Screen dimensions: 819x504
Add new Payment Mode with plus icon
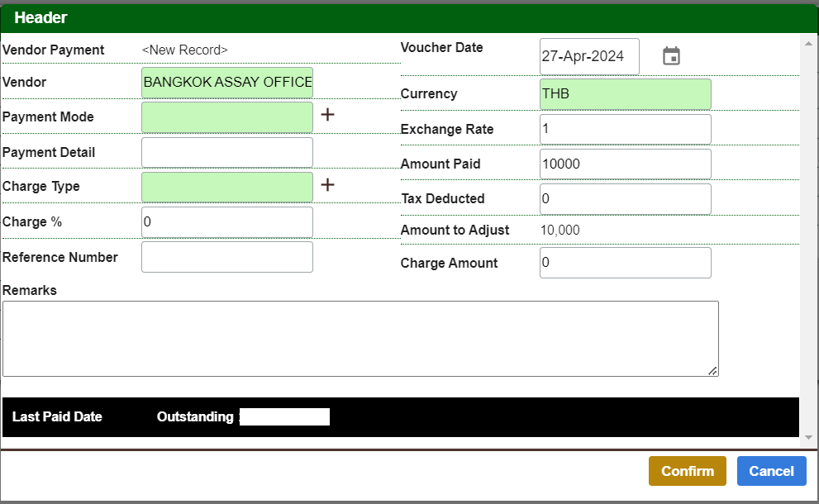(327, 115)
